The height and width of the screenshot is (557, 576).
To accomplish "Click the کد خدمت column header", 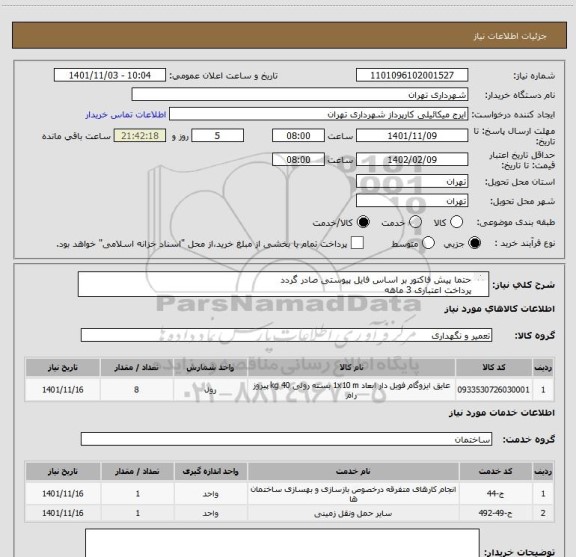I will click(496, 471).
